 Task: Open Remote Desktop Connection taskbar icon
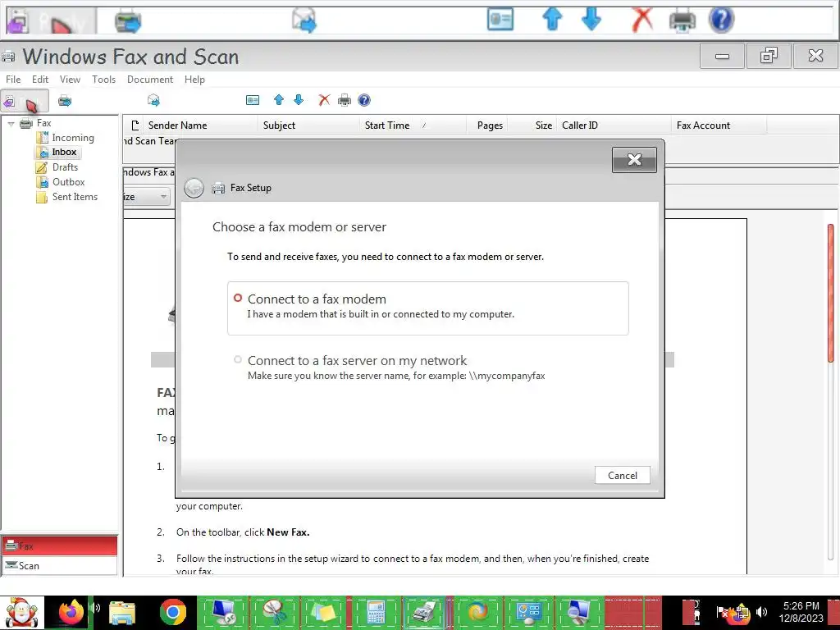pyautogui.click(x=223, y=612)
